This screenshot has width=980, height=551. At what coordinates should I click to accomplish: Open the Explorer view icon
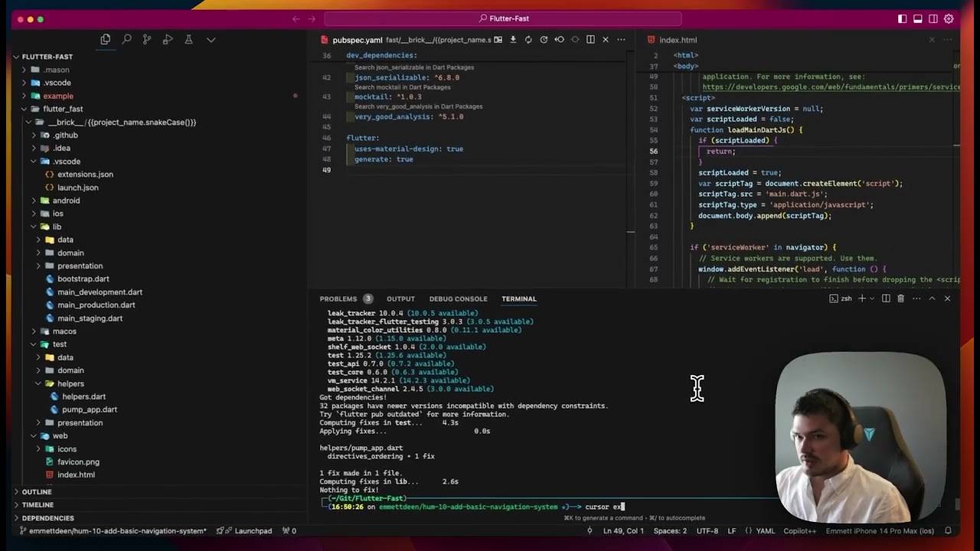pyautogui.click(x=106, y=40)
